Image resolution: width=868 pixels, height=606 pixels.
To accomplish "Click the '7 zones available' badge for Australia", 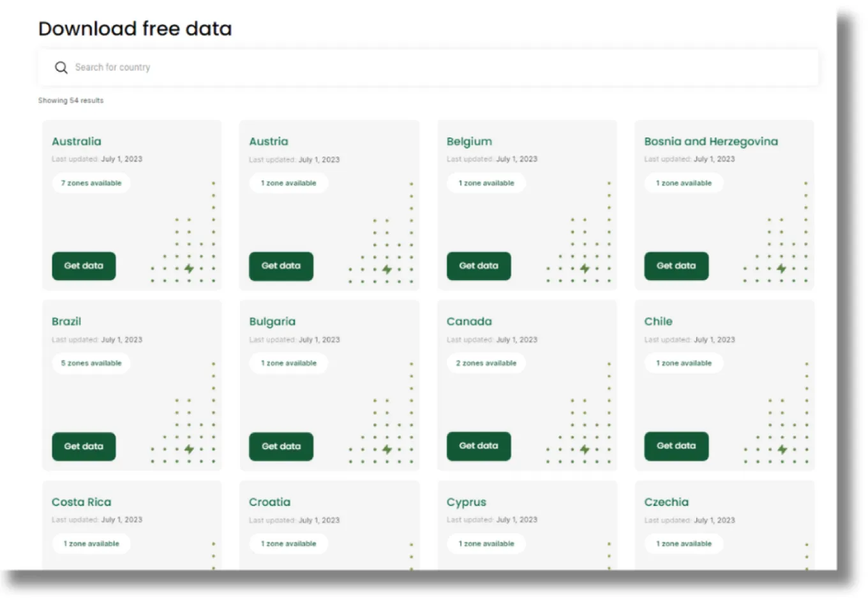I will pos(91,183).
